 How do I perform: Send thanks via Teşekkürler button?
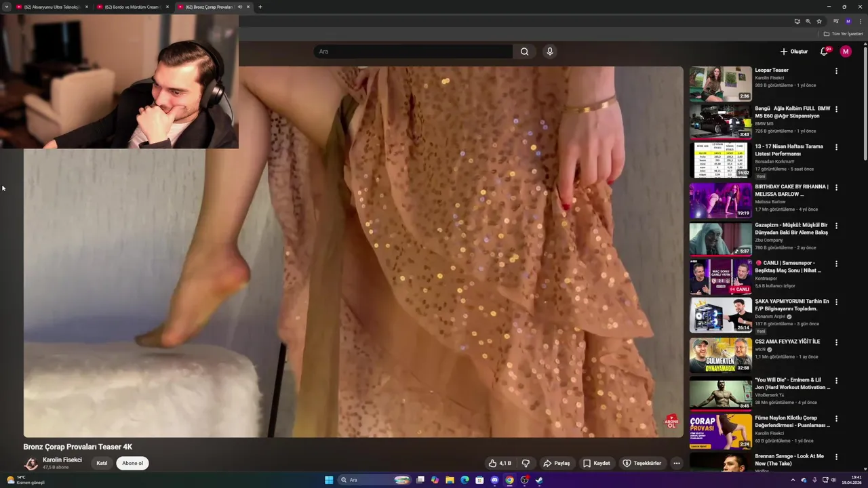(x=642, y=464)
